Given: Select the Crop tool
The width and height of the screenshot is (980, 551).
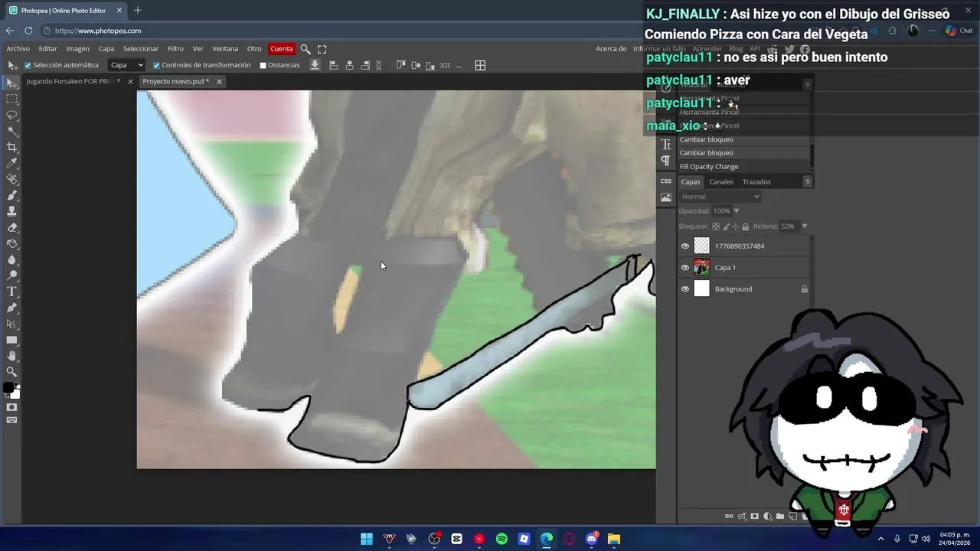Looking at the screenshot, I should [x=11, y=147].
